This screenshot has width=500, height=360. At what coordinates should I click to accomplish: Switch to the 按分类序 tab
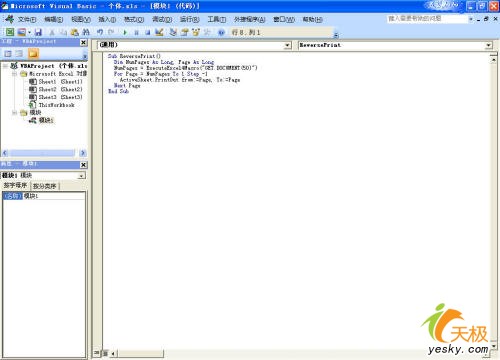[45, 186]
